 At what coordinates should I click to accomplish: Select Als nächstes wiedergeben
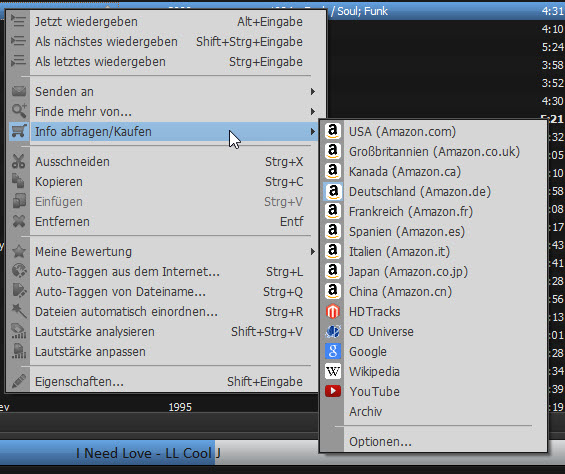tap(163, 41)
